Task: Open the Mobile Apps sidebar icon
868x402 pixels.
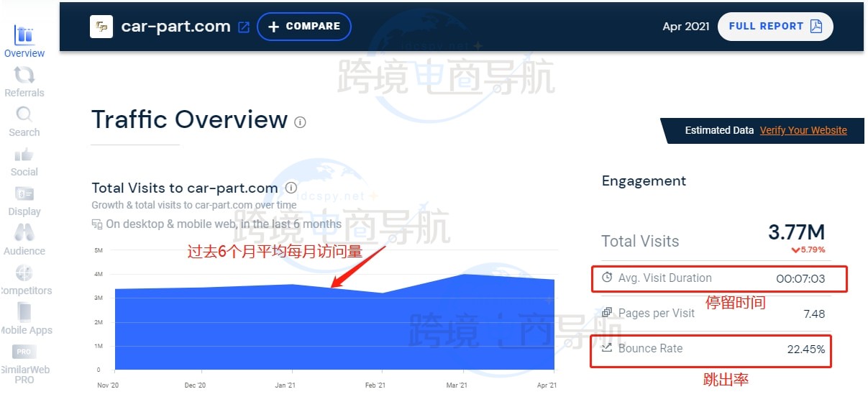Action: pos(24,312)
